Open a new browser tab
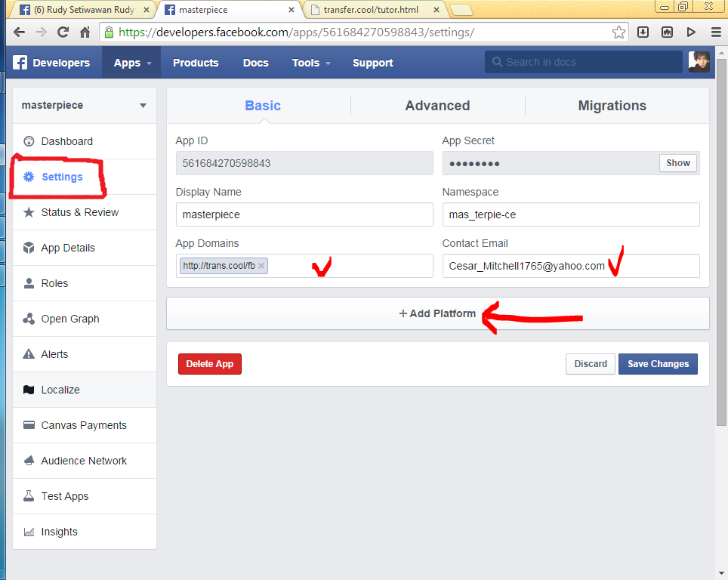Screen dimensions: 728x580 [461, 10]
